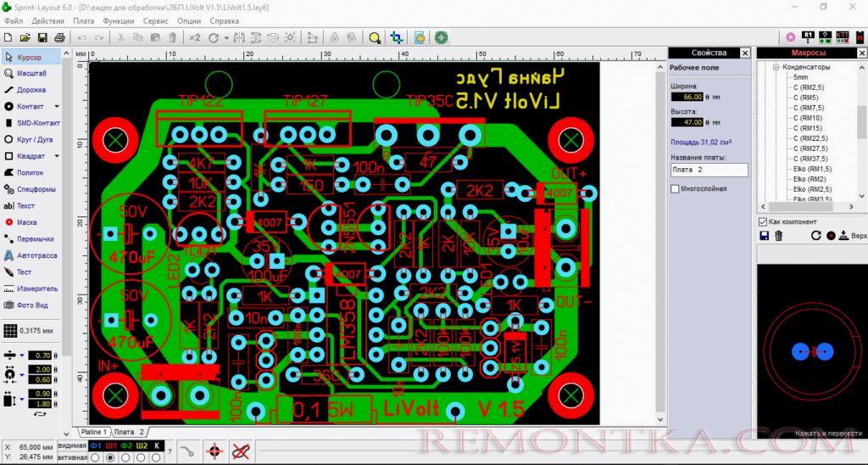Delete macro with the trash icon

click(x=779, y=236)
